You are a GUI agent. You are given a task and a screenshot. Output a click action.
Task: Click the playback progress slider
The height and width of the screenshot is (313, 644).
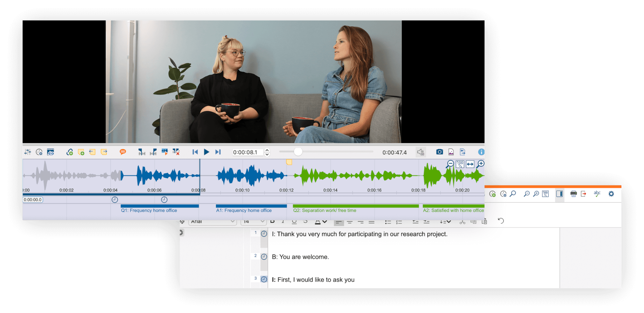tap(299, 152)
